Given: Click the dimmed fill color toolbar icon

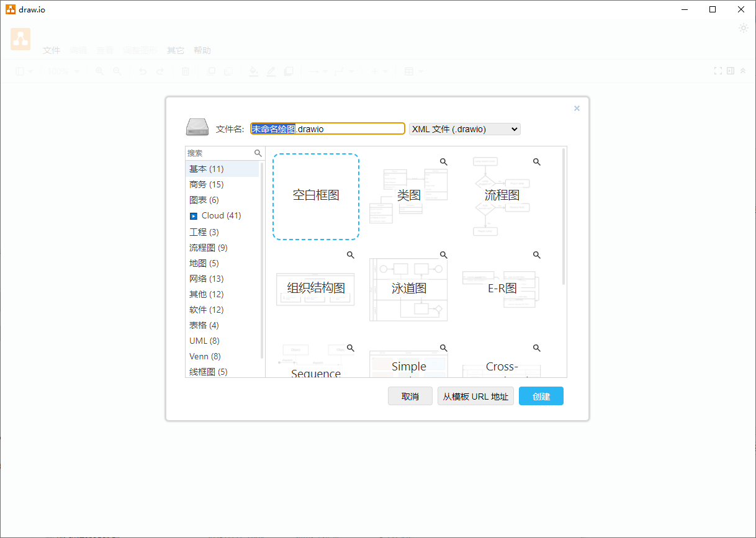Looking at the screenshot, I should click(253, 71).
